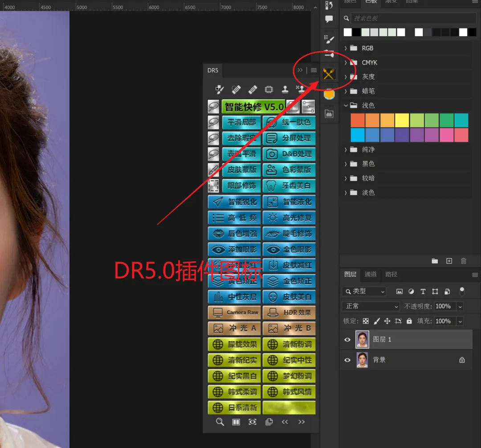Open the History panel icon
Image resolution: width=481 pixels, height=448 pixels.
(x=329, y=5)
